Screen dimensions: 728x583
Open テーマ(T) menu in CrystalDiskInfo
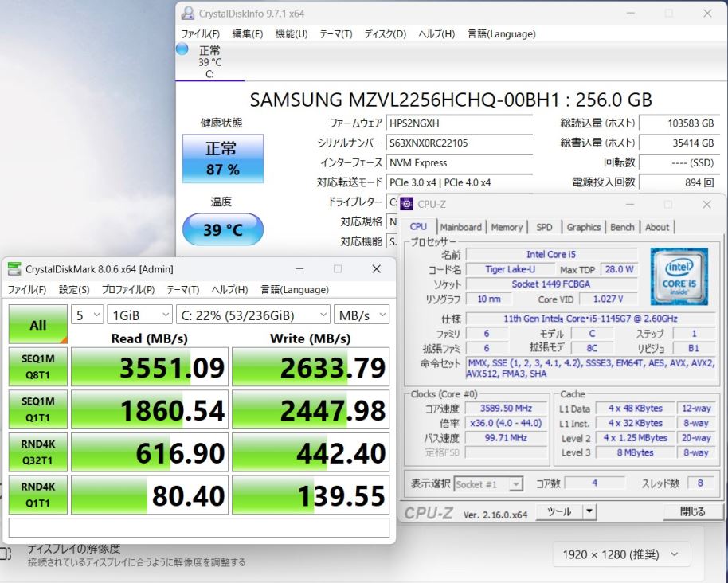pos(335,34)
